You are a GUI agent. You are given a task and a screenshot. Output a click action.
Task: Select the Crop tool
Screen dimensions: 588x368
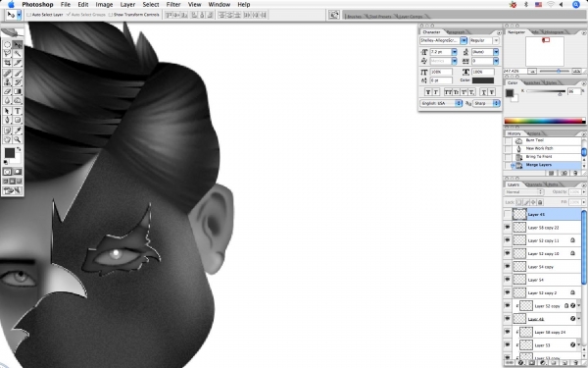[x=7, y=63]
